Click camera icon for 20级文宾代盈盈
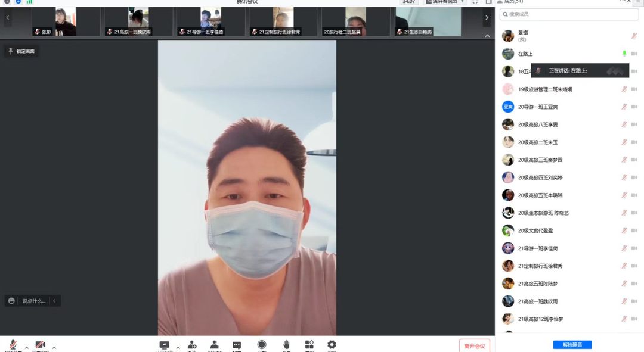Image resolution: width=644 pixels, height=352 pixels. pyautogui.click(x=634, y=230)
